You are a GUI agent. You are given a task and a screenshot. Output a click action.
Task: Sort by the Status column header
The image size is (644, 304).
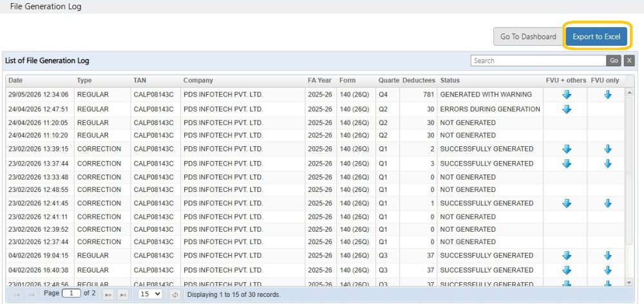click(450, 81)
